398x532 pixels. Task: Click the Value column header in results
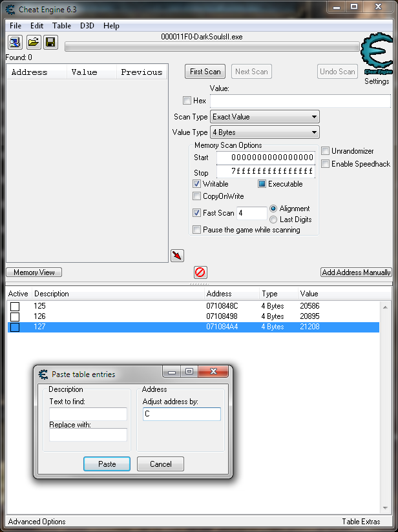[x=92, y=72]
